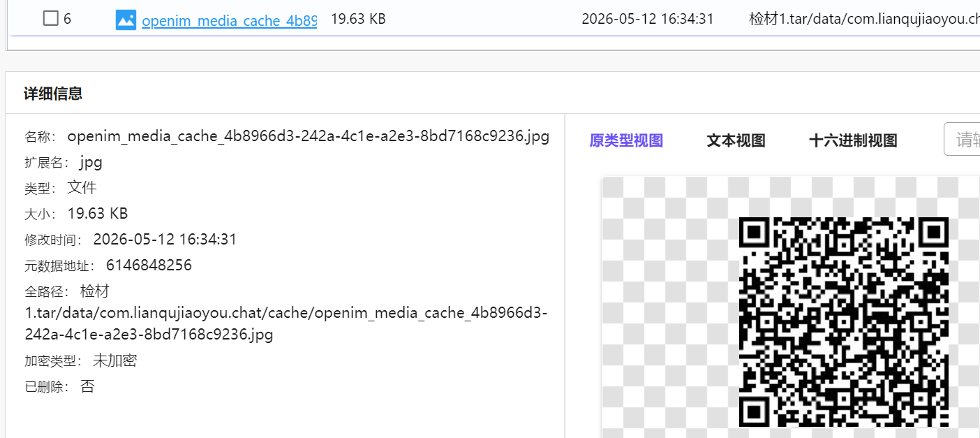This screenshot has width=980, height=438.
Task: Click the QR code image preview
Action: point(844,322)
